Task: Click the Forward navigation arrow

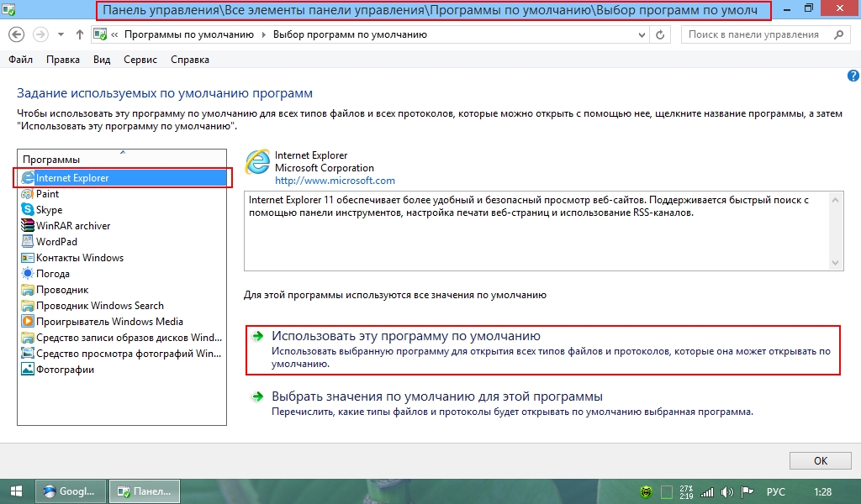Action: [40, 34]
